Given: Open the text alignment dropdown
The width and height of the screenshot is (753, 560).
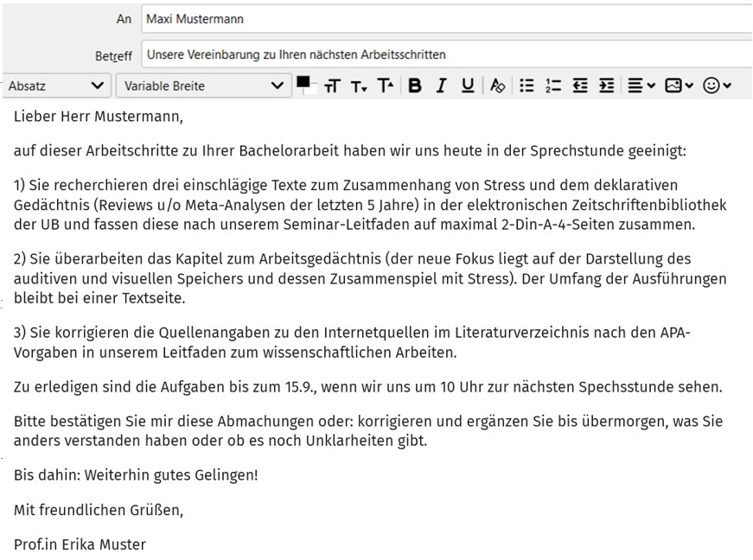Looking at the screenshot, I should pos(641,86).
